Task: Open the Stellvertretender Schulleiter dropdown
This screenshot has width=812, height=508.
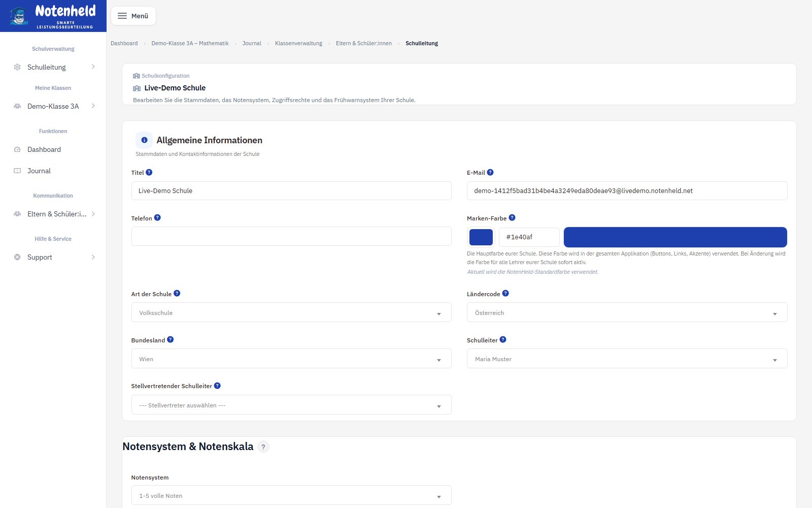Action: (291, 405)
